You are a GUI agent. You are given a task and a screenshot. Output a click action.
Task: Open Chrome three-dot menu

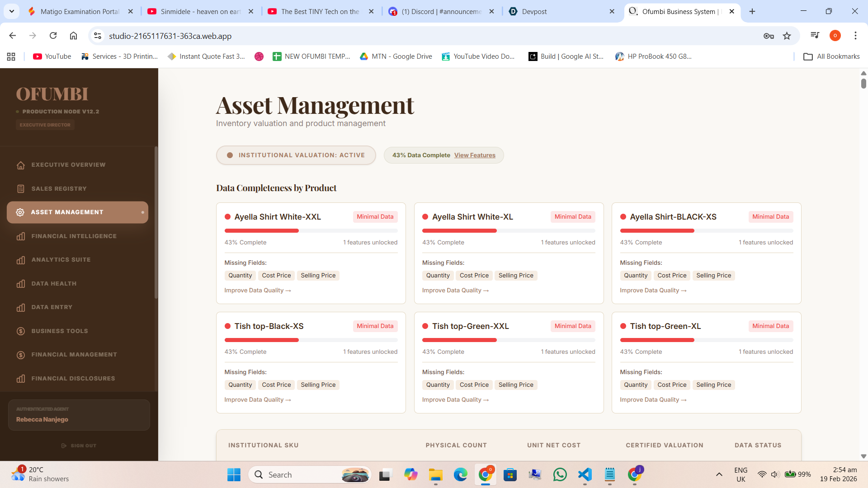(x=855, y=36)
